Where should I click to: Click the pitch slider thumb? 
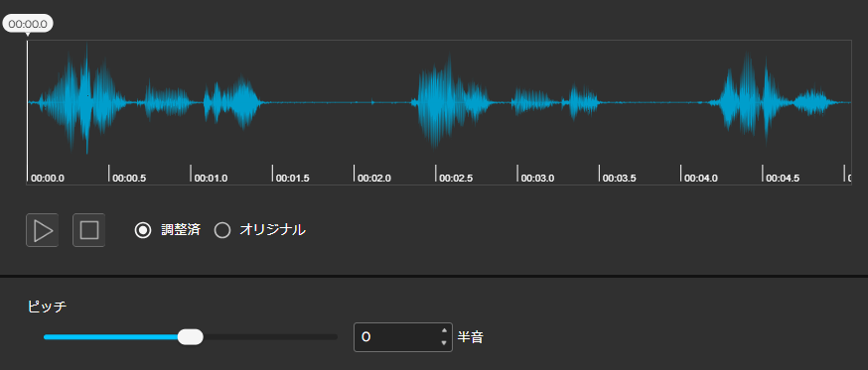click(191, 337)
